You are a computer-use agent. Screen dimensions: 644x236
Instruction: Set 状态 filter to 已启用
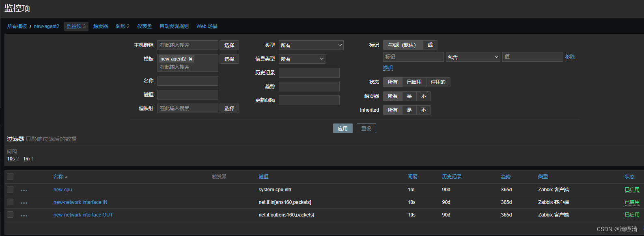[x=414, y=82]
